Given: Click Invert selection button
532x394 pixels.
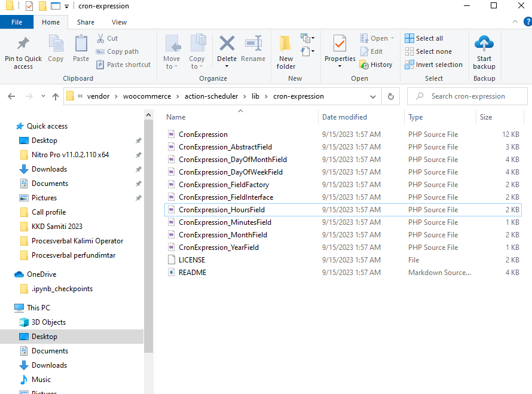Looking at the screenshot, I should 433,65.
